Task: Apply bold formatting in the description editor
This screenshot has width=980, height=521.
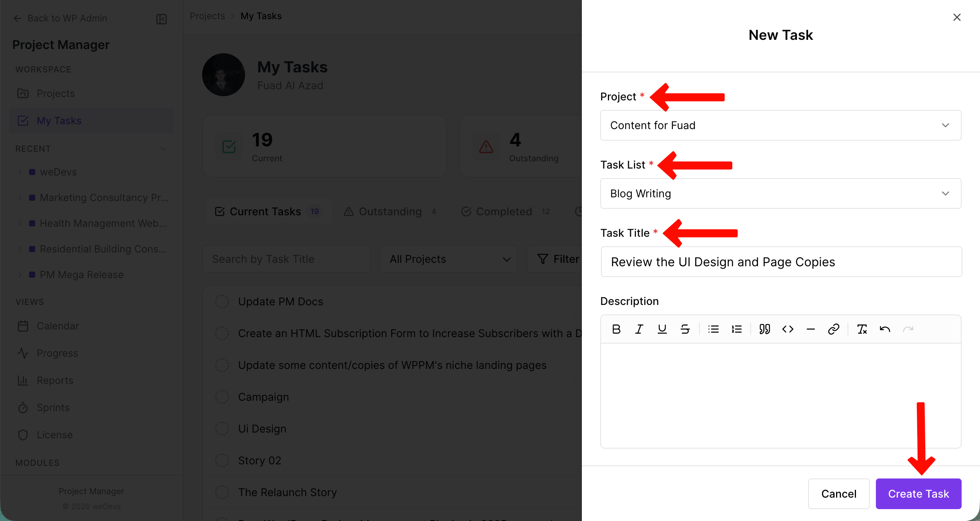Action: 616,329
